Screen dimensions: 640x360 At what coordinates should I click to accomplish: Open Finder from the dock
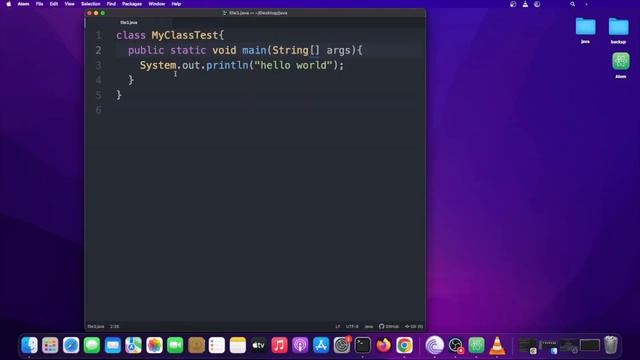click(29, 345)
